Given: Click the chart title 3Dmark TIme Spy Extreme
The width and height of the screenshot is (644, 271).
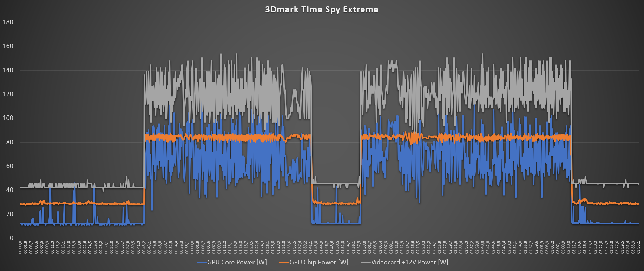Looking at the screenshot, I should 322,10.
